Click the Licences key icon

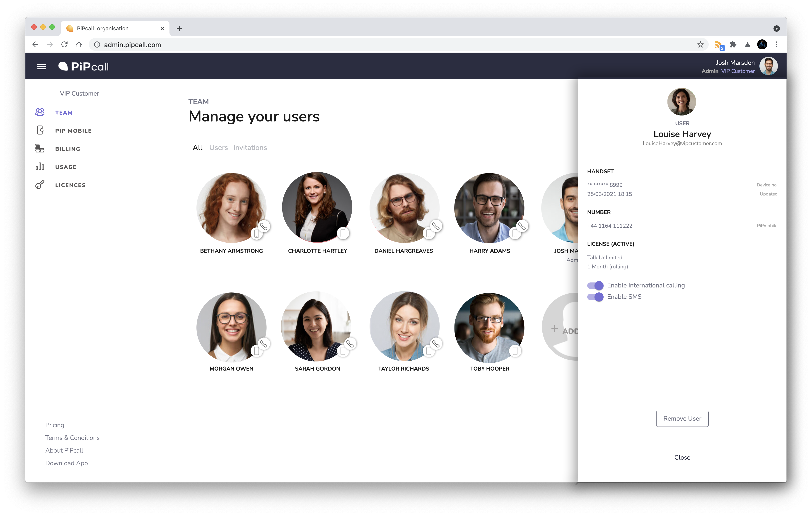pyautogui.click(x=40, y=185)
